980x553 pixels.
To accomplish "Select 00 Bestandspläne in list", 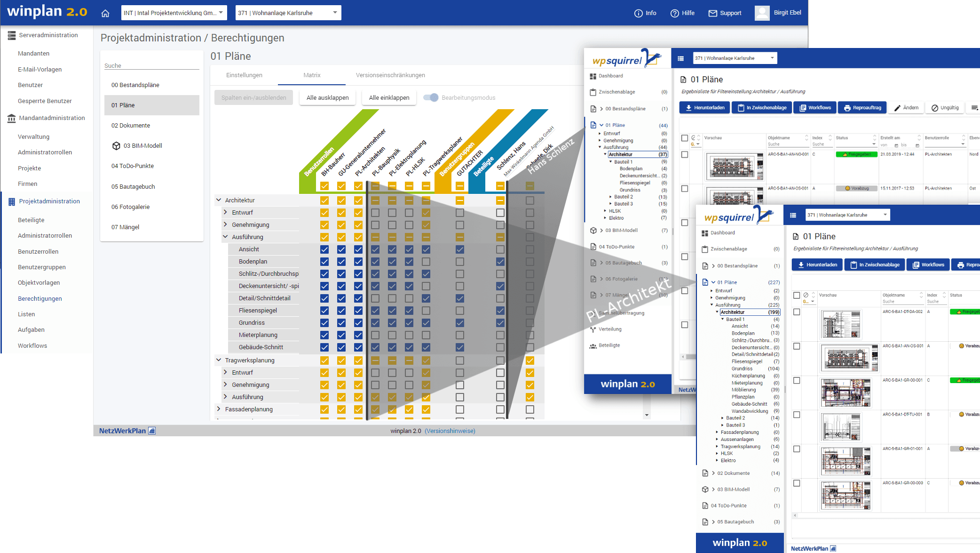I will point(152,85).
